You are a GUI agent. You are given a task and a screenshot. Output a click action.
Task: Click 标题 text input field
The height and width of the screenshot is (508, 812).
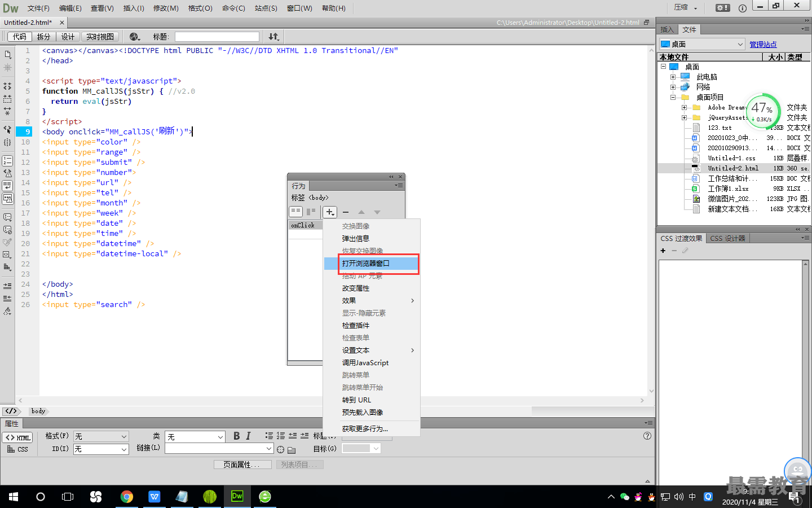[217, 37]
